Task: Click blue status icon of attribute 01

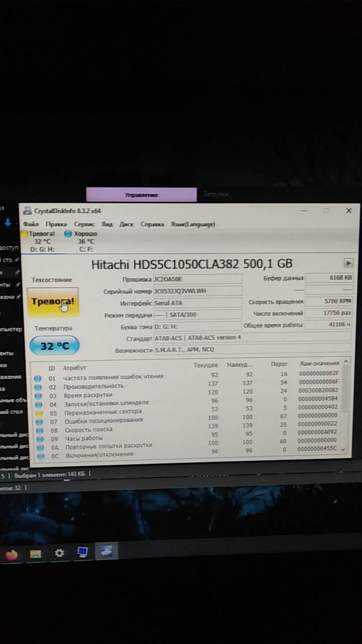Action: click(x=38, y=378)
